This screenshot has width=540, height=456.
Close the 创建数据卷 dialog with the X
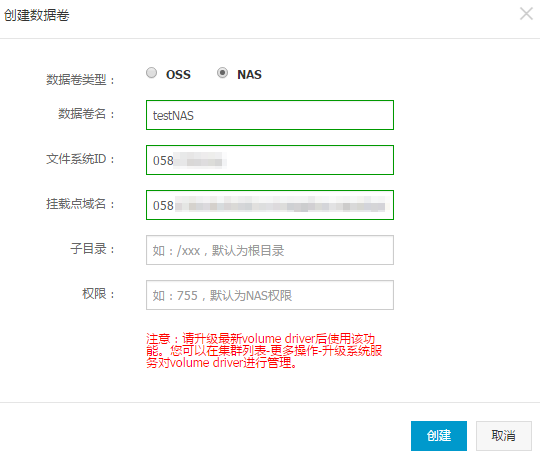526,14
